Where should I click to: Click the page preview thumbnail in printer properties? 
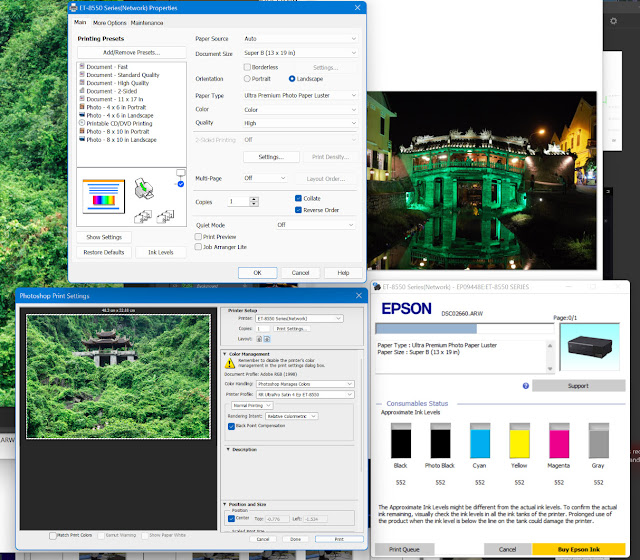tap(104, 196)
